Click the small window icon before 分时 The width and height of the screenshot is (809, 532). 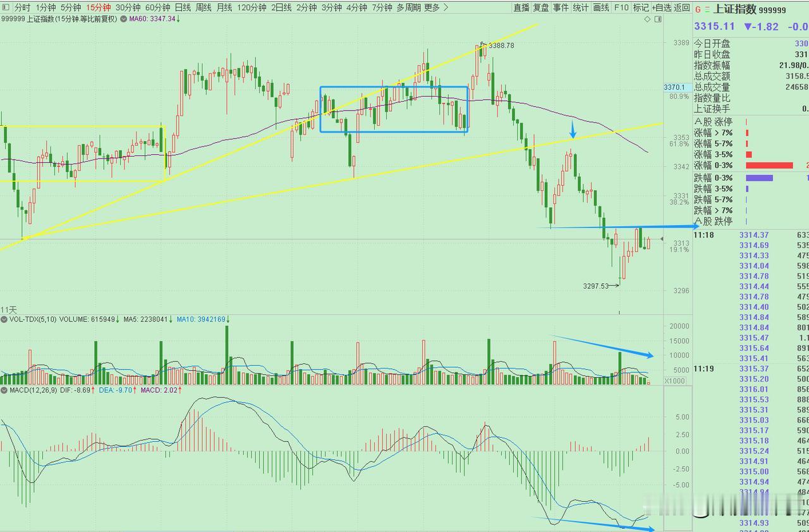click(6, 8)
